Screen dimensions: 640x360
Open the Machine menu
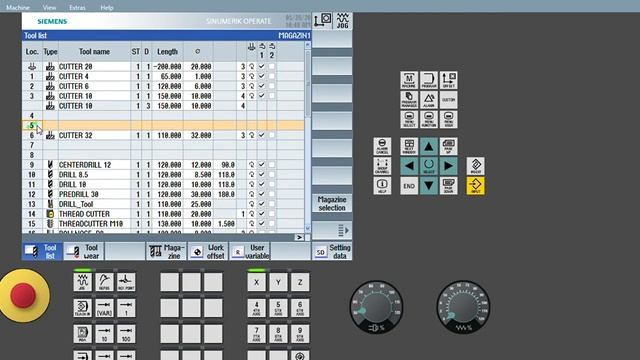[x=18, y=7]
